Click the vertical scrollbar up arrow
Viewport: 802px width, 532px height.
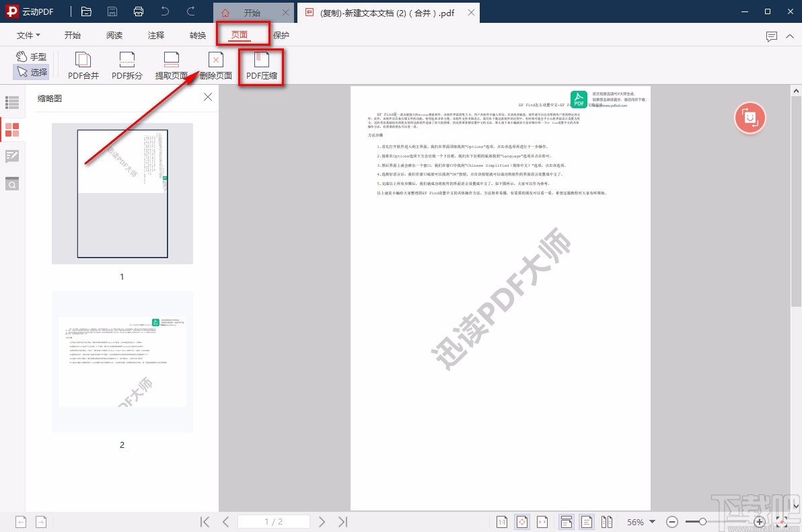tap(796, 91)
